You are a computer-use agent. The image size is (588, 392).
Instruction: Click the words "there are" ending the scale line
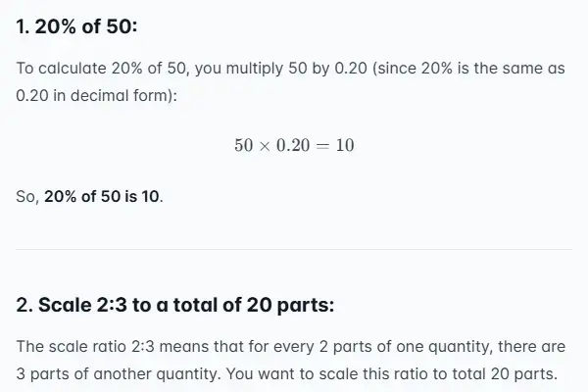[x=535, y=347]
